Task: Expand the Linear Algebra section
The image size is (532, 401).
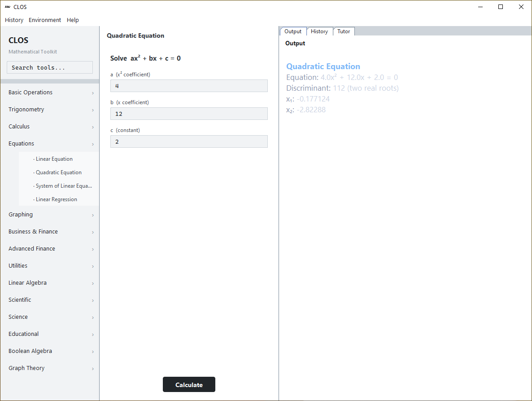Action: click(x=50, y=283)
